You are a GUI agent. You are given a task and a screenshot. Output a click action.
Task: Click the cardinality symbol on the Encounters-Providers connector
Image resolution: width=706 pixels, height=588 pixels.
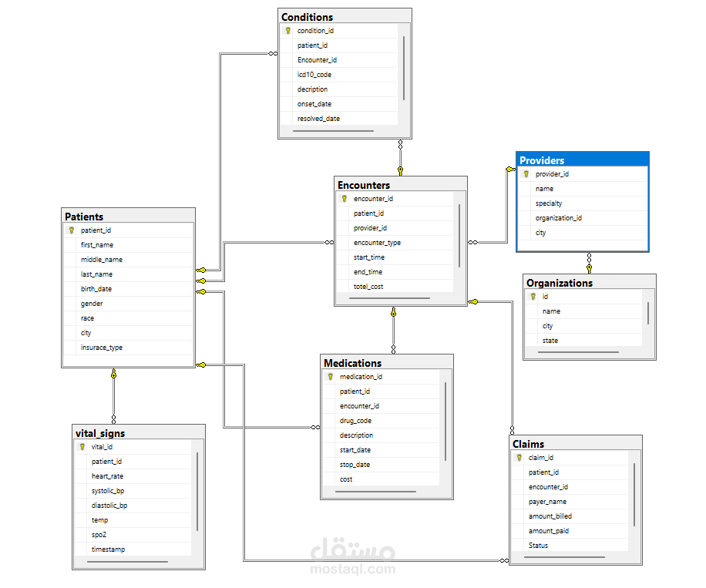click(473, 242)
